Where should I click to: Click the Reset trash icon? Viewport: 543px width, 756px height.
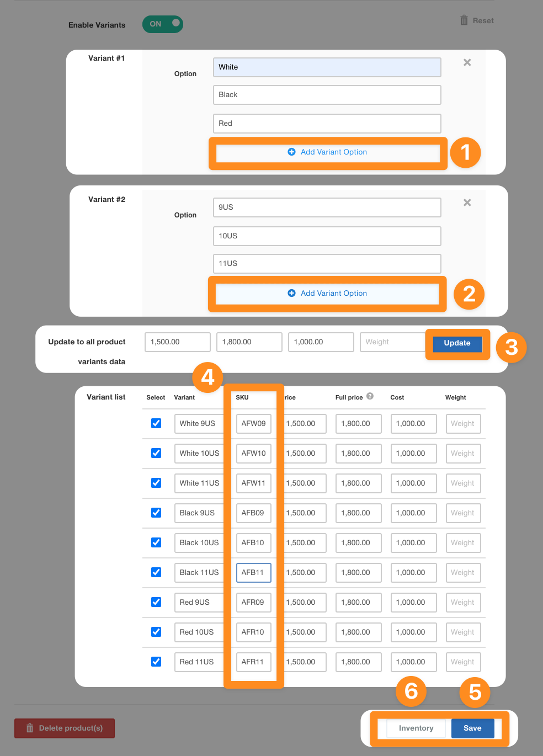464,20
